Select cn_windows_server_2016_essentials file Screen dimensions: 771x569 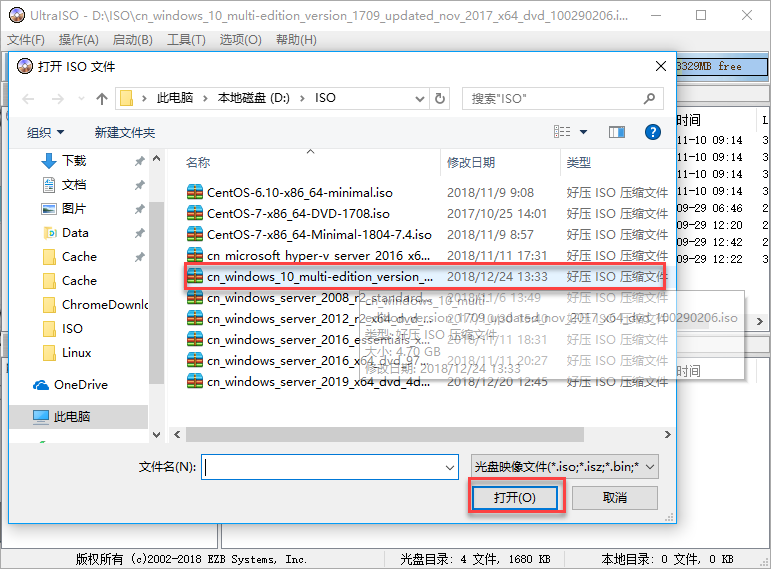318,340
